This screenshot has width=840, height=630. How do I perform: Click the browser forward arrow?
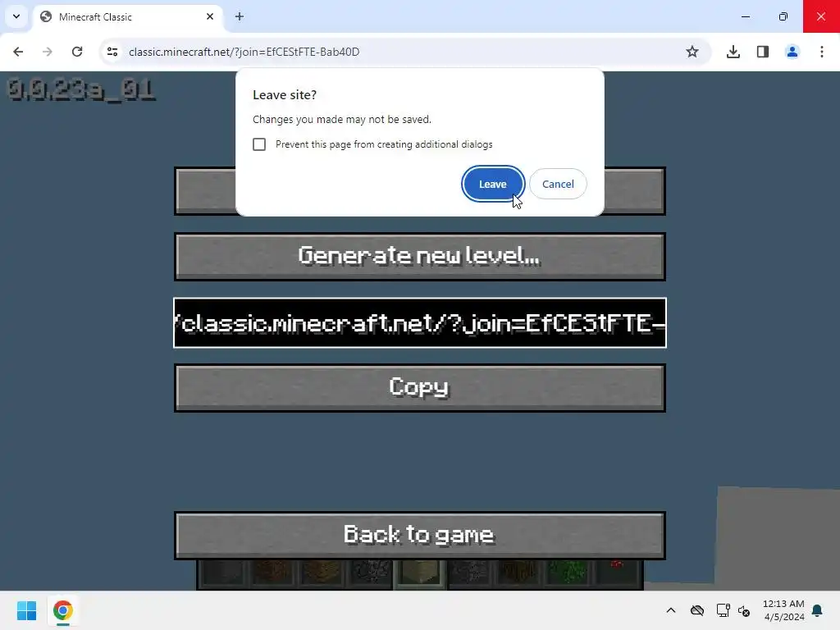[48, 52]
